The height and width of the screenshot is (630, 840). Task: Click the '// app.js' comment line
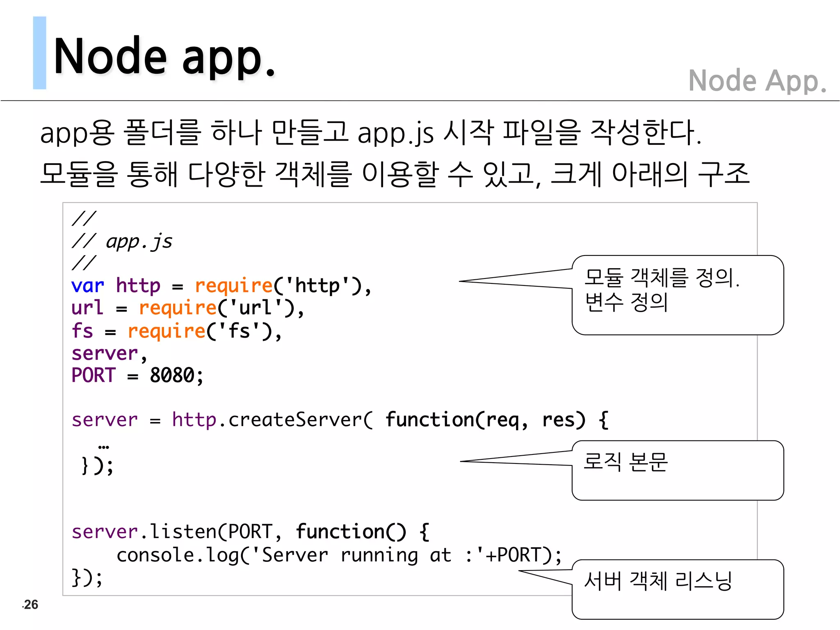122,241
